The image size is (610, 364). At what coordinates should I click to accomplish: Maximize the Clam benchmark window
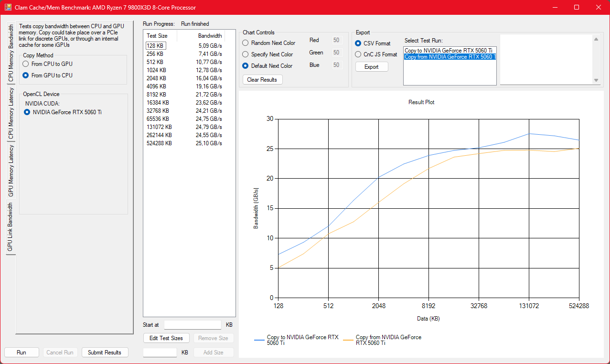point(577,7)
